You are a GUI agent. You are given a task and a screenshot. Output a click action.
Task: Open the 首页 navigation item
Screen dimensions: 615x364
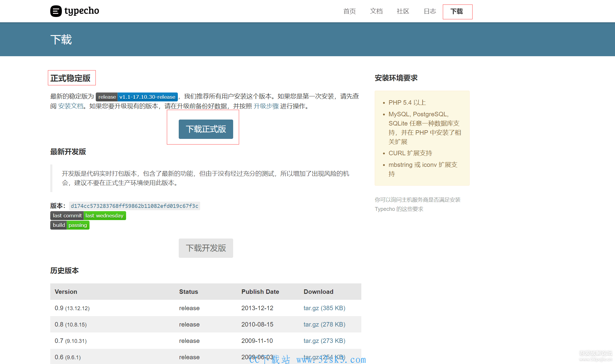(x=349, y=11)
